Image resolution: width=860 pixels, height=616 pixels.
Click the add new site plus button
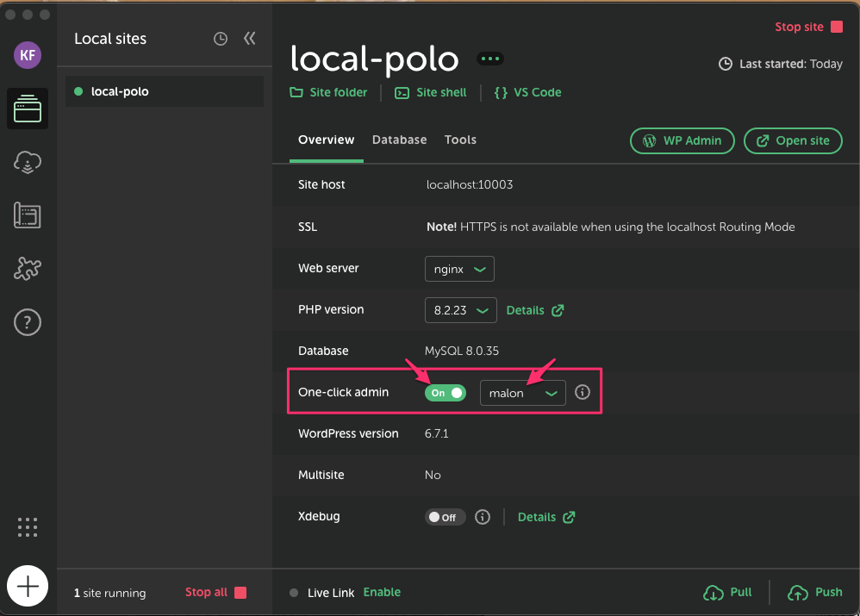28,587
